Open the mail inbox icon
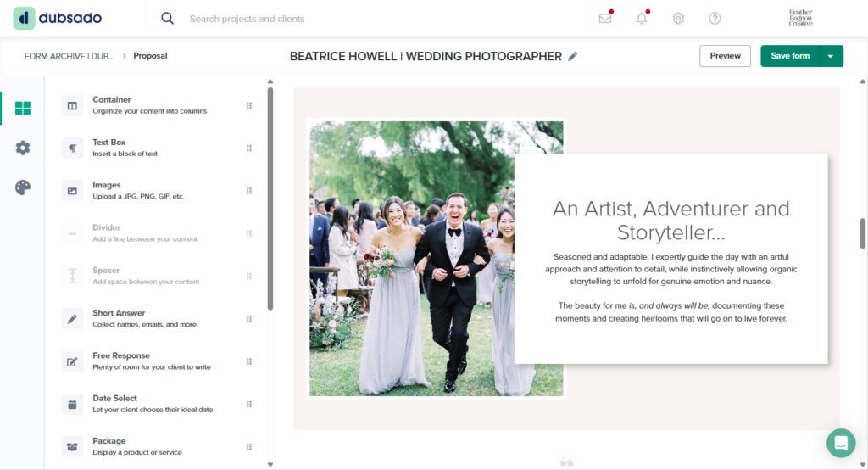Viewport: 868px width, 470px height. tap(605, 18)
